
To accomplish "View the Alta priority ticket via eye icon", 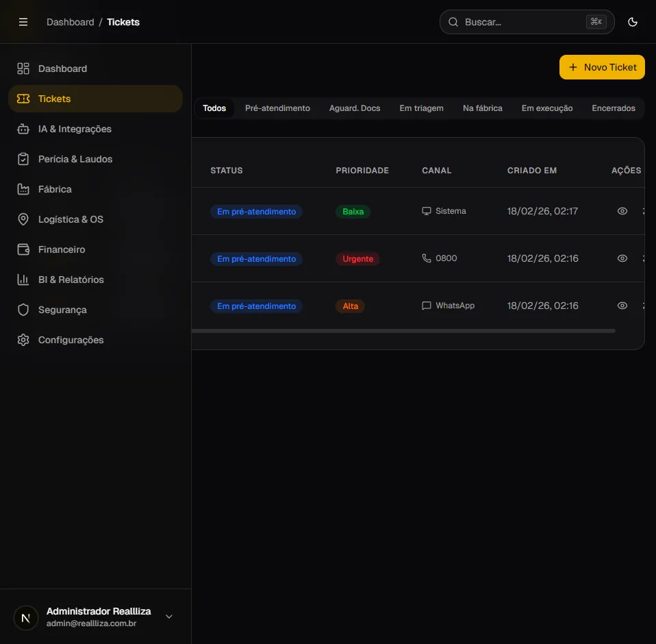I will click(622, 306).
